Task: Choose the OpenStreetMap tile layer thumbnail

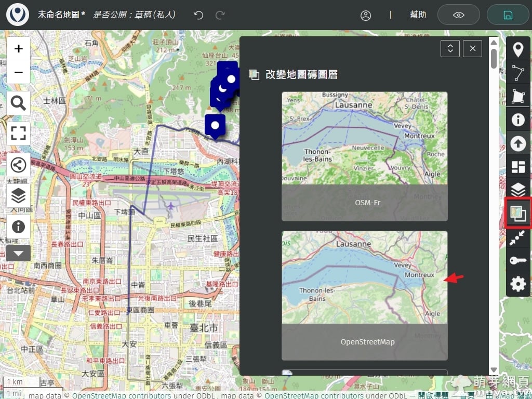Action: point(364,295)
